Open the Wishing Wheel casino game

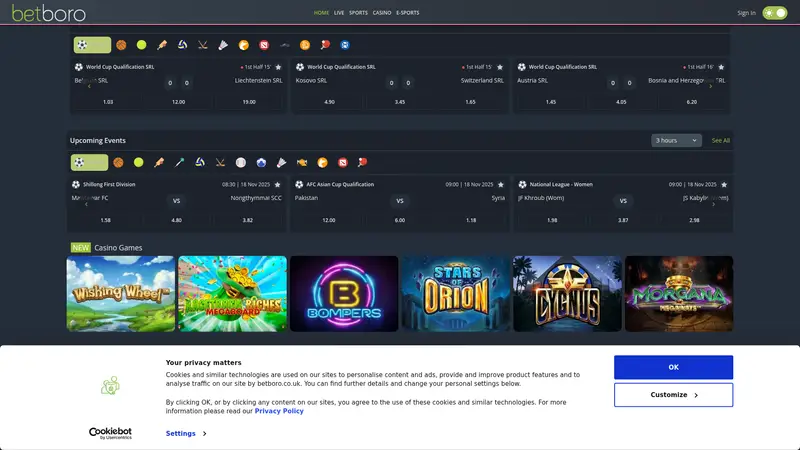120,294
